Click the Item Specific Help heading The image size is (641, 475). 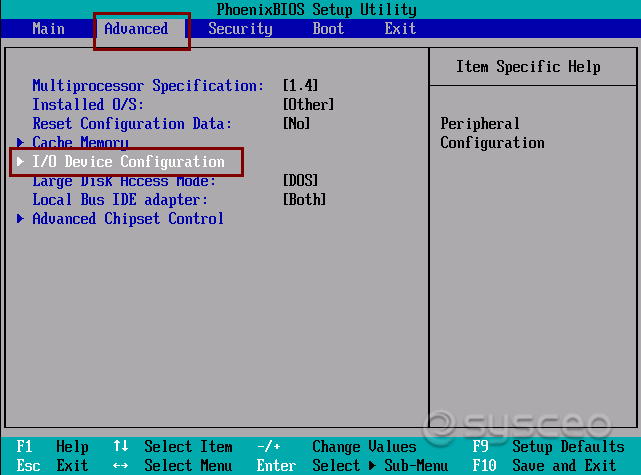(528, 67)
